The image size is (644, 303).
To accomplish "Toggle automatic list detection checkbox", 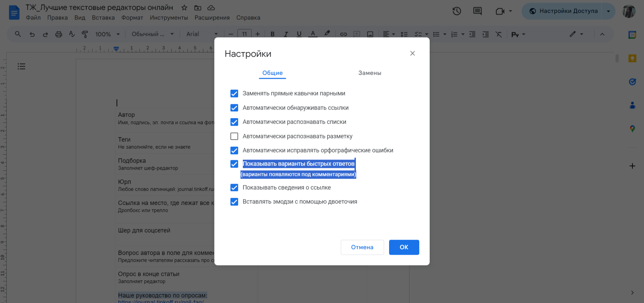I will 234,122.
